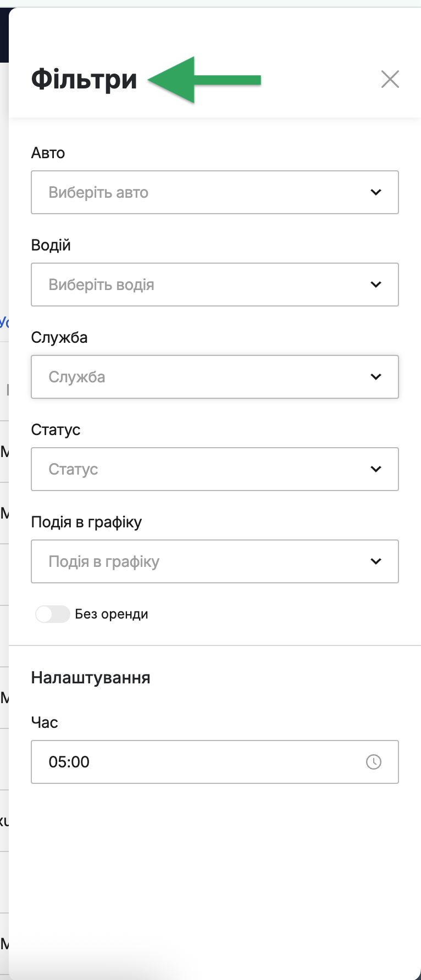The width and height of the screenshot is (421, 980).
Task: Click the 05:00 time input field
Action: 215,762
